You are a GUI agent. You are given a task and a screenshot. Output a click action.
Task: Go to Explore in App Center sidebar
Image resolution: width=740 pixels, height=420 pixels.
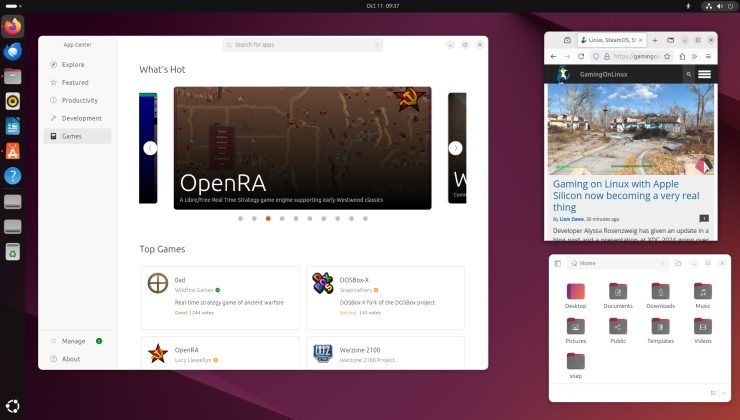(x=77, y=65)
